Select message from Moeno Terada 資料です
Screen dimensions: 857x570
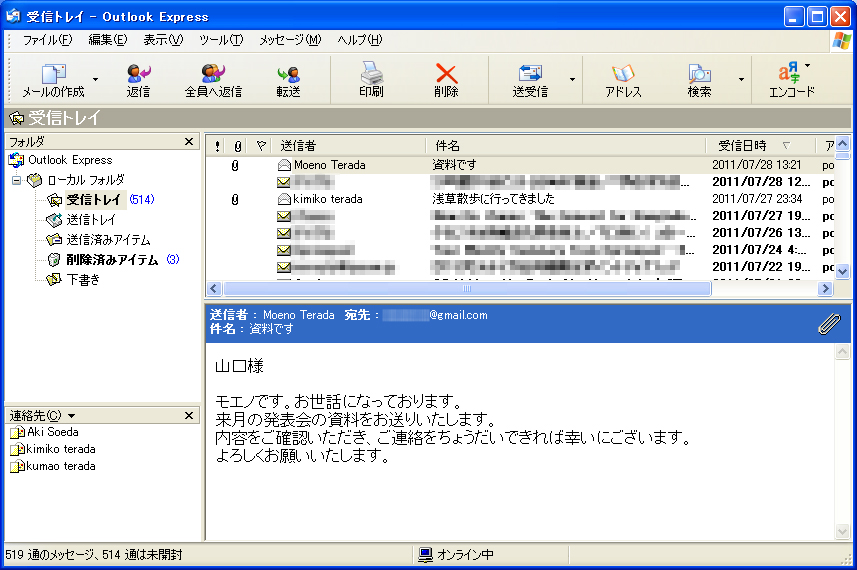(x=520, y=165)
